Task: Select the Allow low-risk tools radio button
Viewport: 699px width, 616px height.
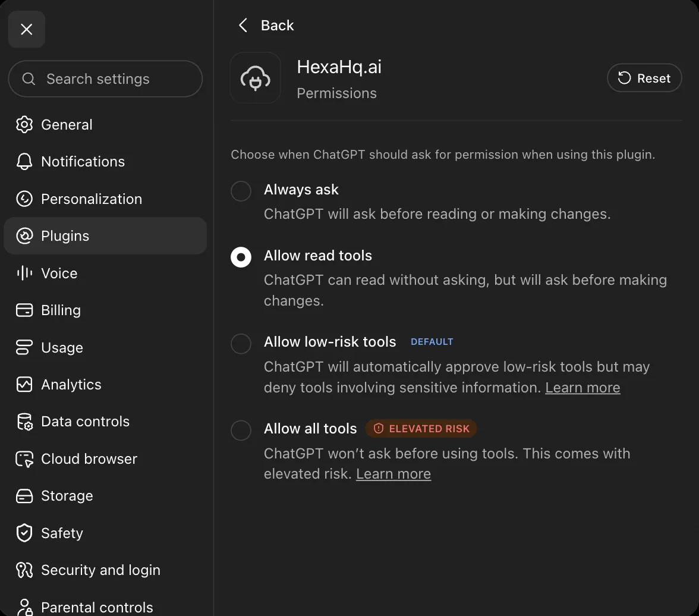Action: [241, 344]
